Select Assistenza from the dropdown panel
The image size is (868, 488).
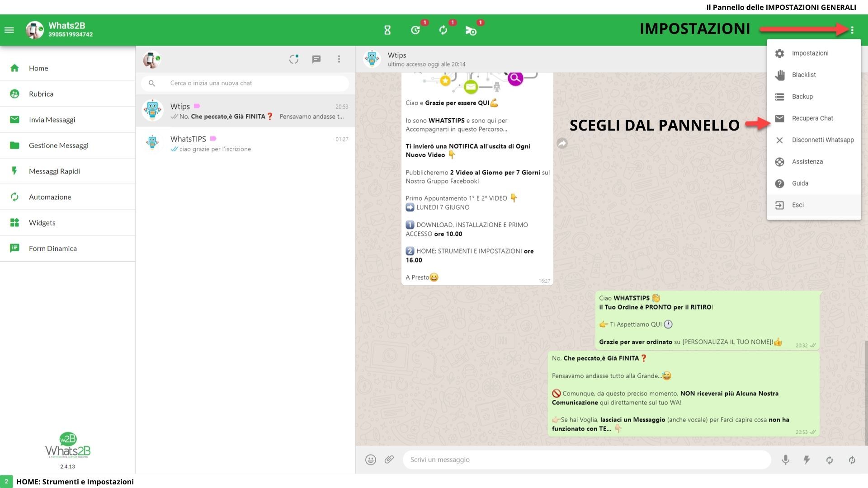click(x=814, y=162)
